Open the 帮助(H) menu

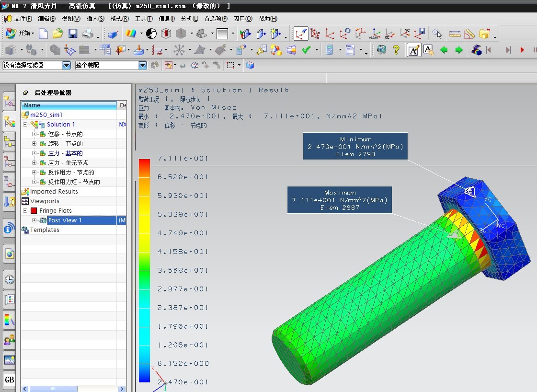[x=268, y=19]
